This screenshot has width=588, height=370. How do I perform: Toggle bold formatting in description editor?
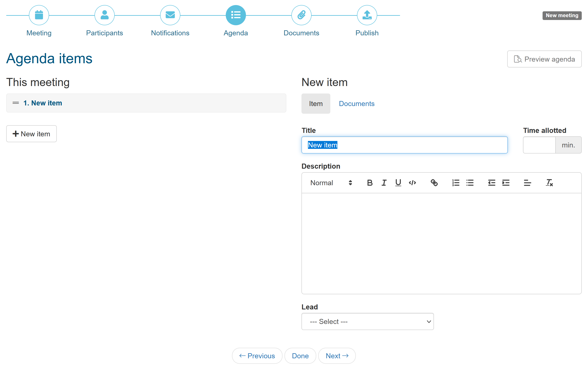point(370,183)
